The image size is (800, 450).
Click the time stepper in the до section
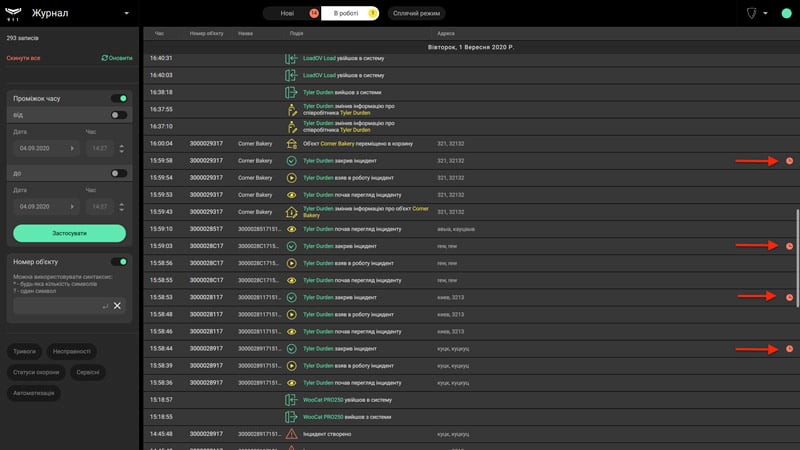(x=121, y=207)
